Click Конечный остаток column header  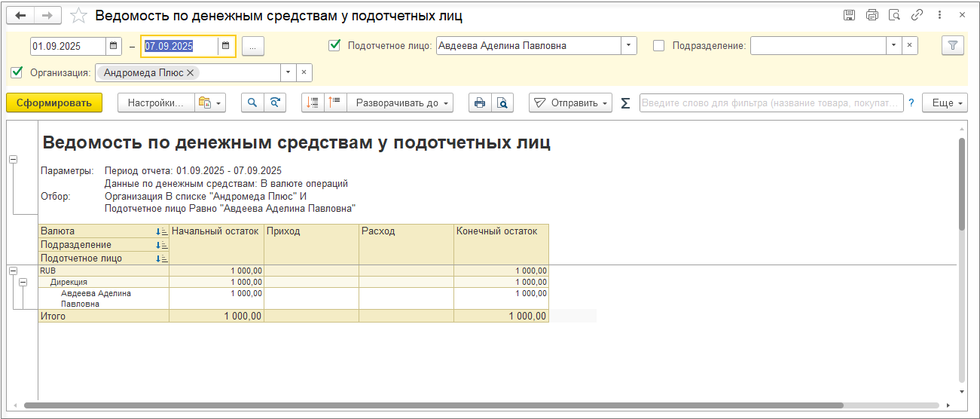tap(501, 244)
